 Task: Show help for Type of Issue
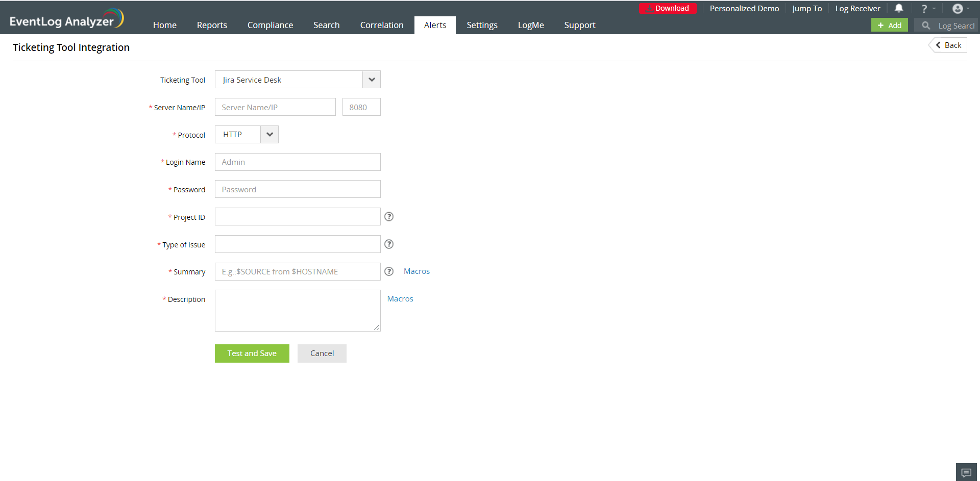[x=389, y=244]
